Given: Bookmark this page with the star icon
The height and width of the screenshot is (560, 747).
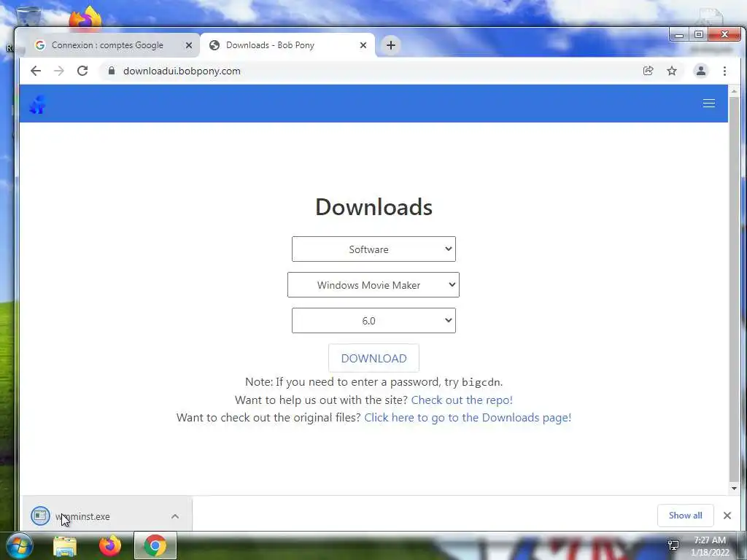Looking at the screenshot, I should 672,71.
